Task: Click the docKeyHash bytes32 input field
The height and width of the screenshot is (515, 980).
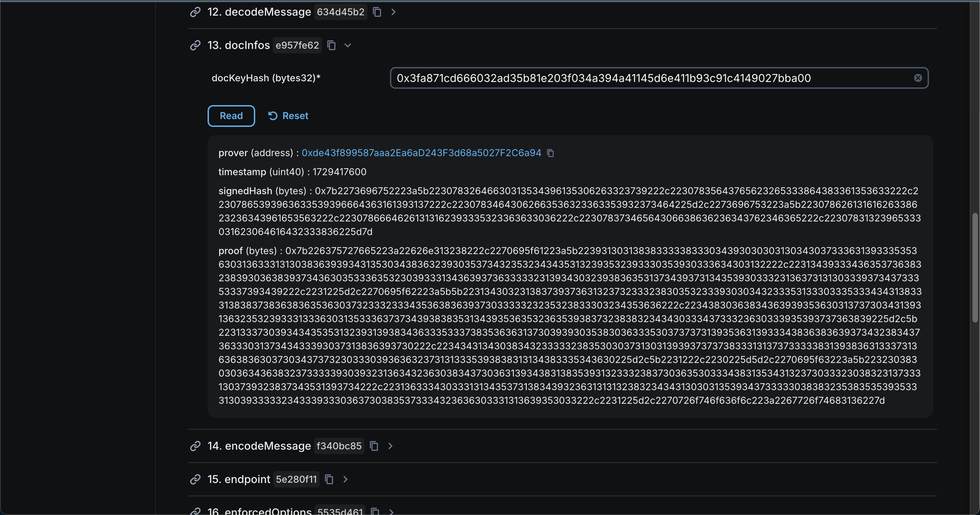Action: [659, 78]
